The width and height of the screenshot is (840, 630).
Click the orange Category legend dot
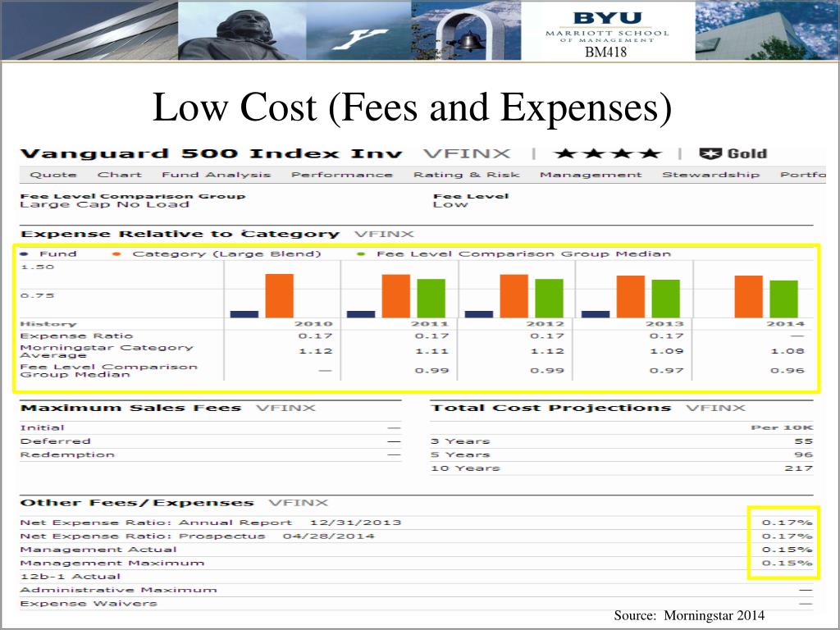pos(116,254)
